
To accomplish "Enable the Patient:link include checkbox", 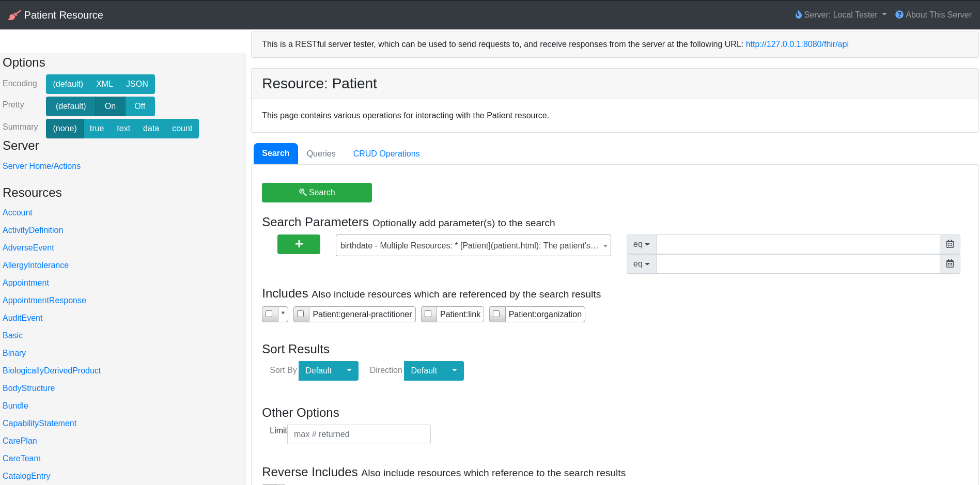I will [x=428, y=314].
